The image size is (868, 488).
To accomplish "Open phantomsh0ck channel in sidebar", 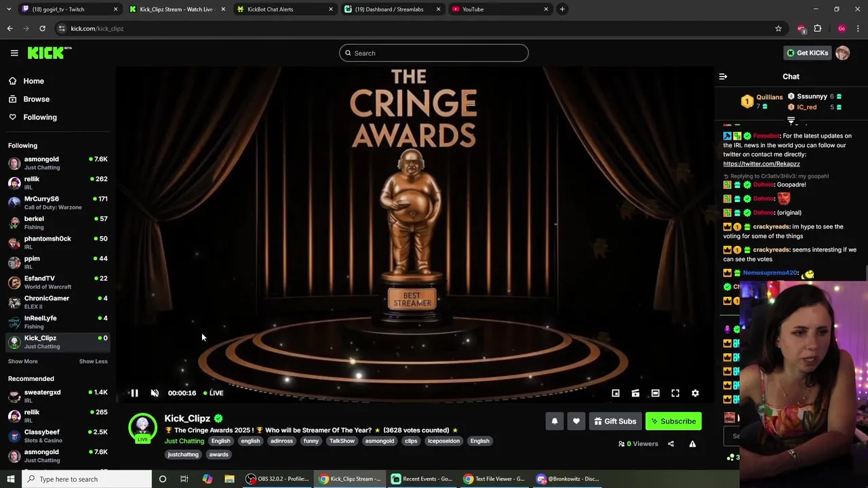I will pos(58,243).
